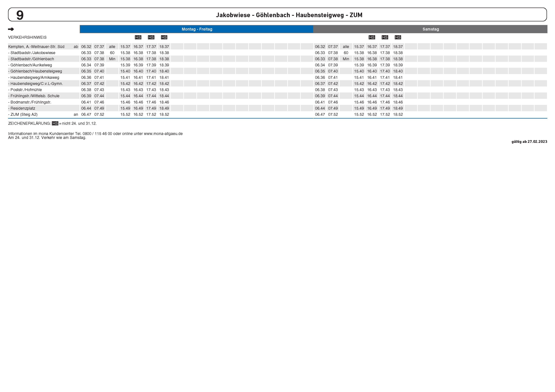Screen dimensions: 555x392
Task: Select stop '- ZUM (Steig A2)'
Action: tap(23, 114)
